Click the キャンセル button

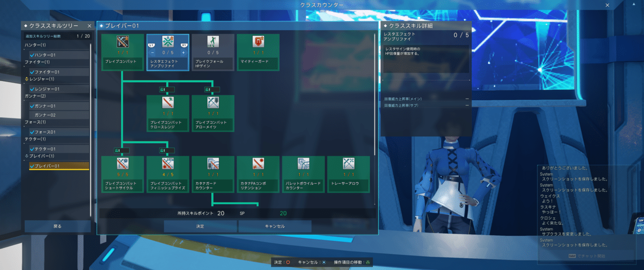[x=275, y=226]
